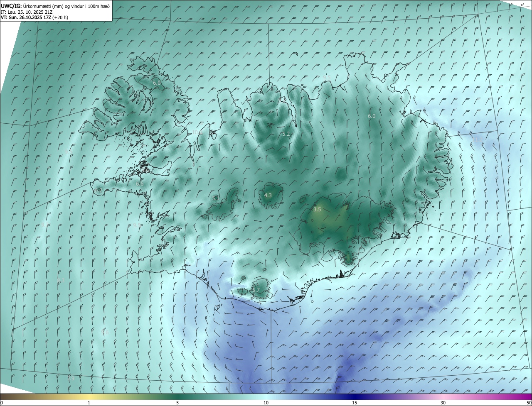Select the 6.2 value label on the map

[99, 190]
